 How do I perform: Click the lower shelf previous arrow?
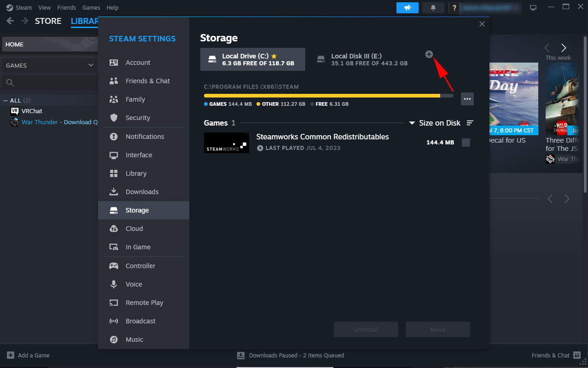coord(550,199)
